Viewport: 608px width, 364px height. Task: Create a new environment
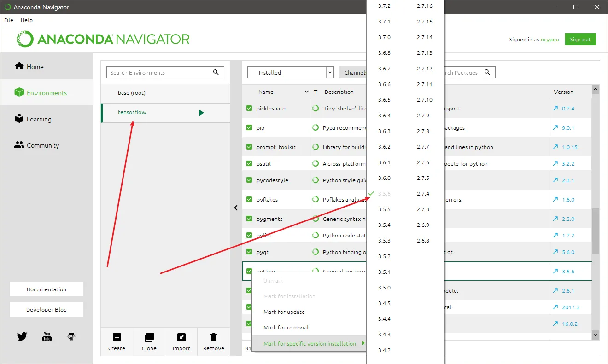117,341
